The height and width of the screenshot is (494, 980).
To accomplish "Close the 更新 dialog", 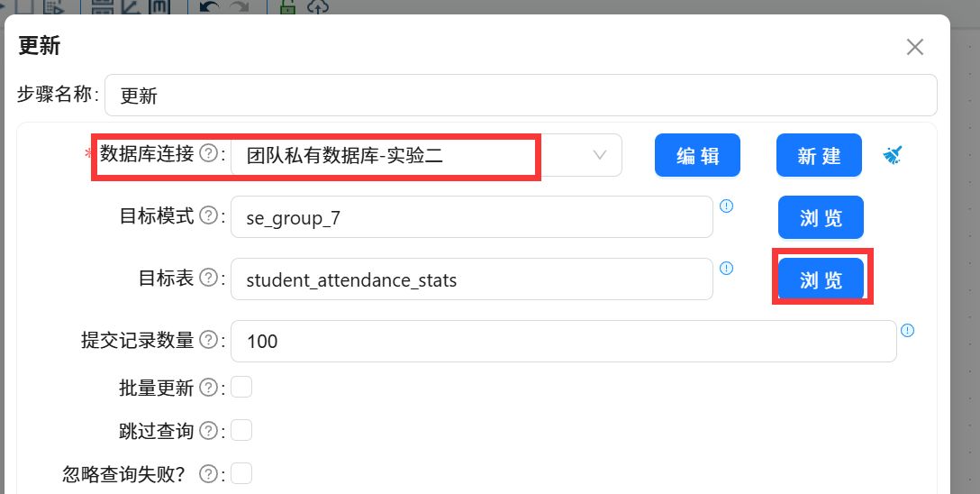I will (x=914, y=47).
